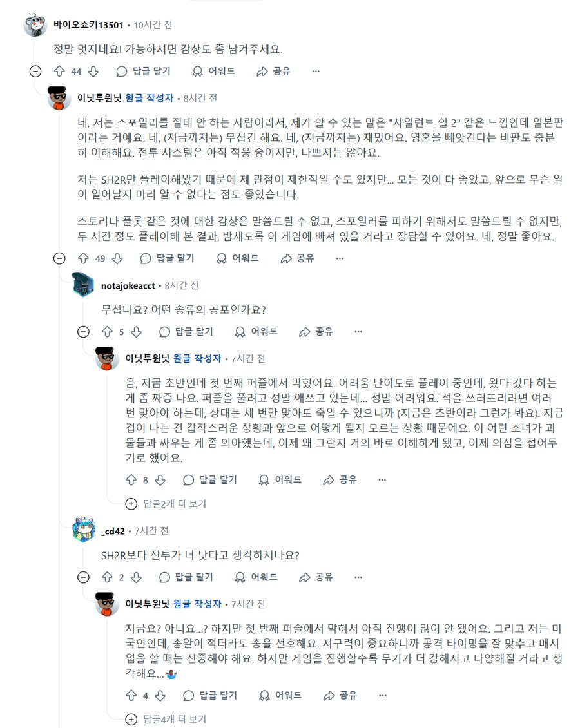Viewport: 580px width, 728px height.
Task: Reply to notajokeacct's question
Action: [186, 332]
